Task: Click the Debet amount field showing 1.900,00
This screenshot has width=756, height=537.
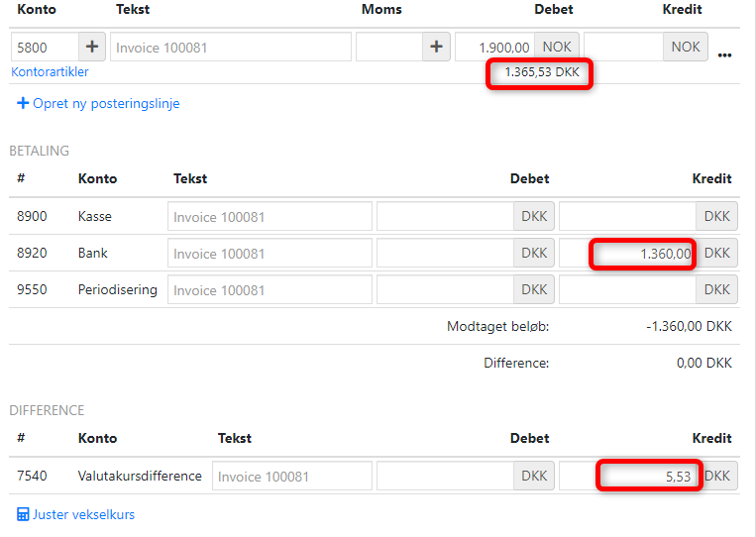Action: 494,47
